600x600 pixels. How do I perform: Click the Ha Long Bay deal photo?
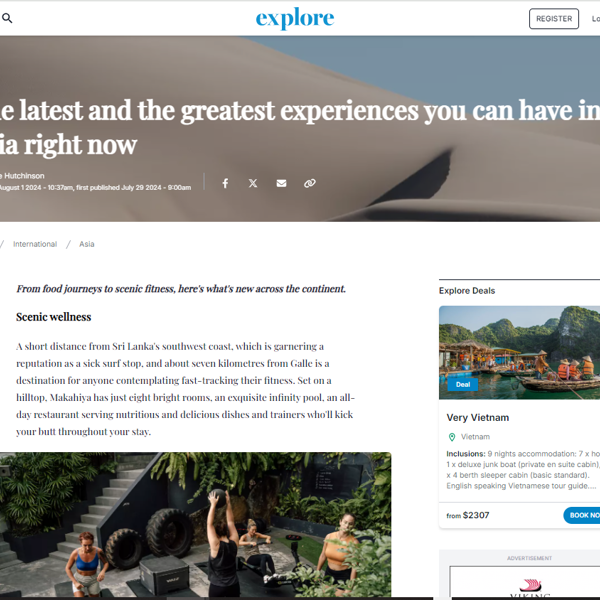click(519, 352)
